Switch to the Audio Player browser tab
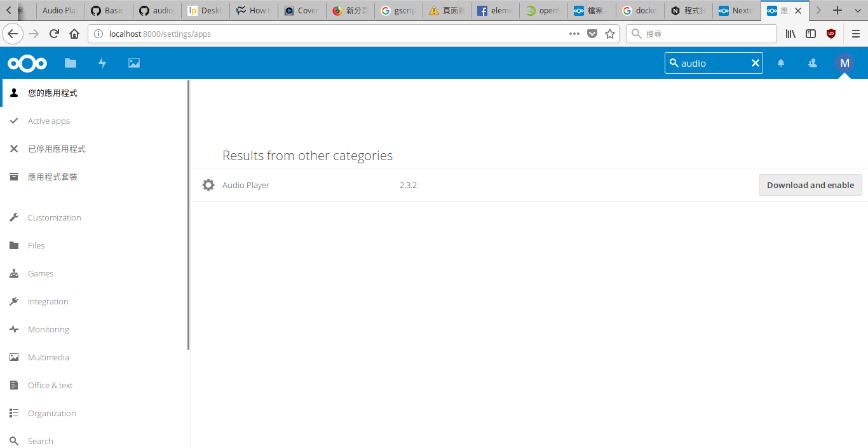 click(x=60, y=10)
